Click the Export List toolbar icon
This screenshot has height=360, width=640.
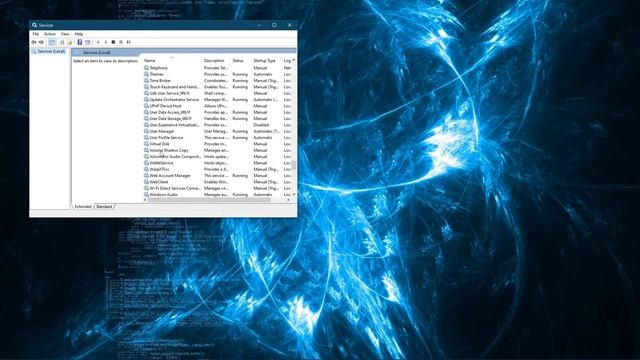coord(69,42)
